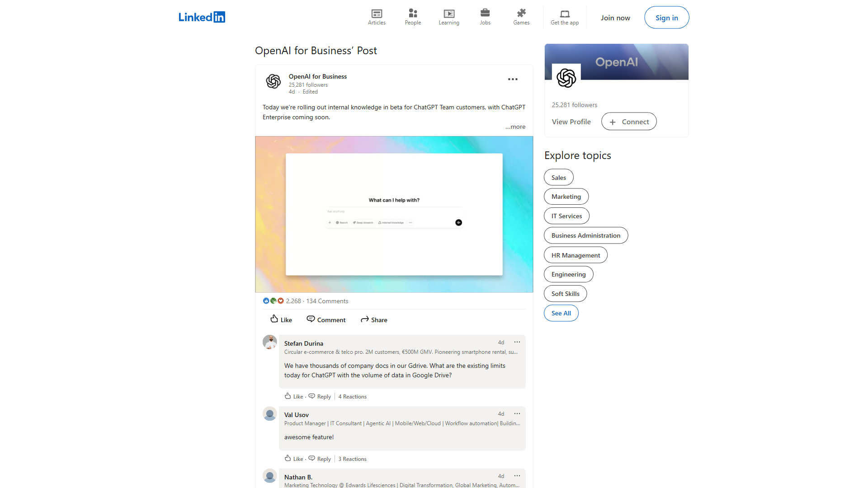868x488 pixels.
Task: Open the Learning section
Action: coord(449,17)
